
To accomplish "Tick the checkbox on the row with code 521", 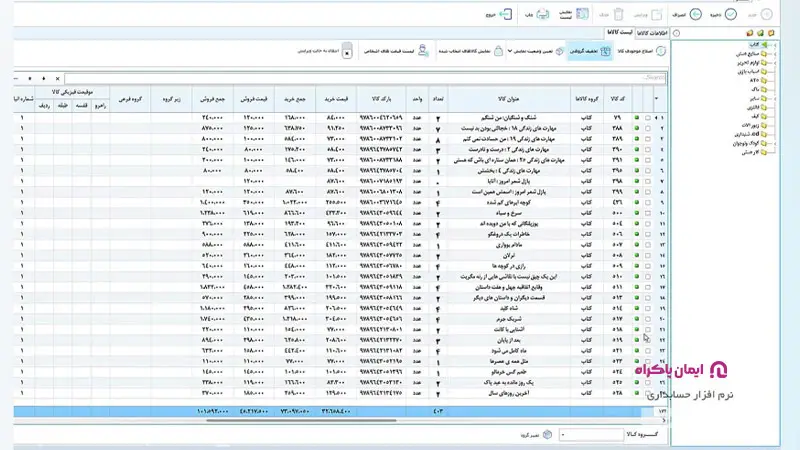I will pyautogui.click(x=648, y=351).
